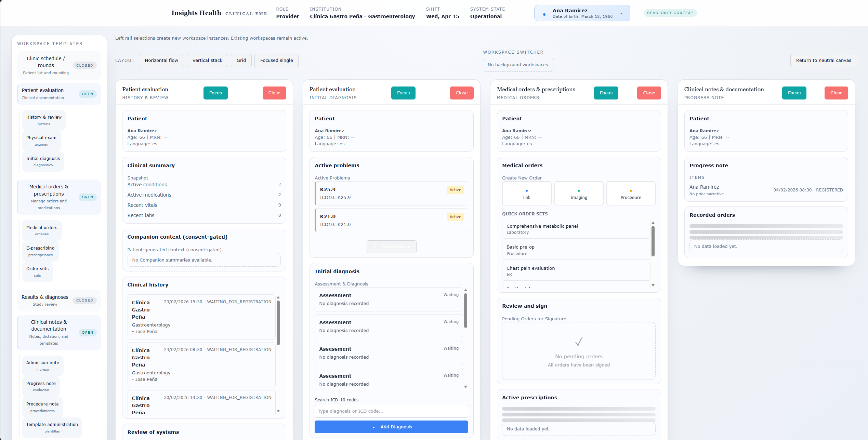Click the Quick Order Sets scrollbar up arrow
The height and width of the screenshot is (440, 868).
(653, 223)
